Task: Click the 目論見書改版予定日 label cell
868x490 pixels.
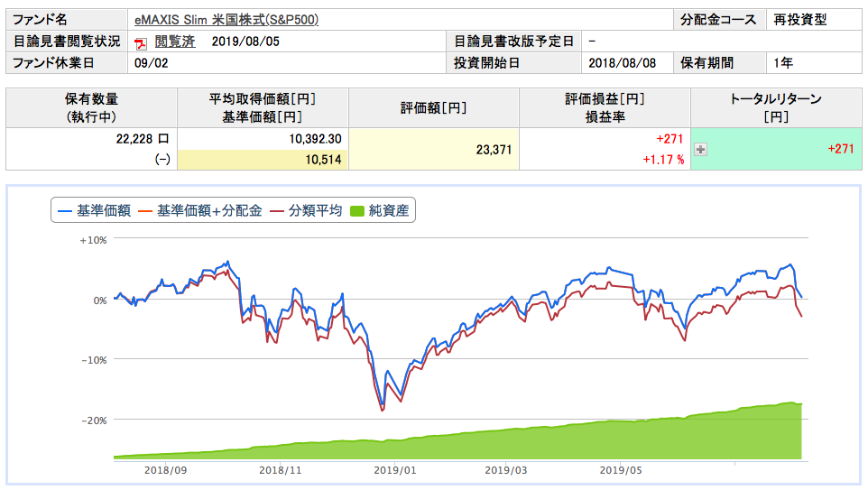Action: 513,42
